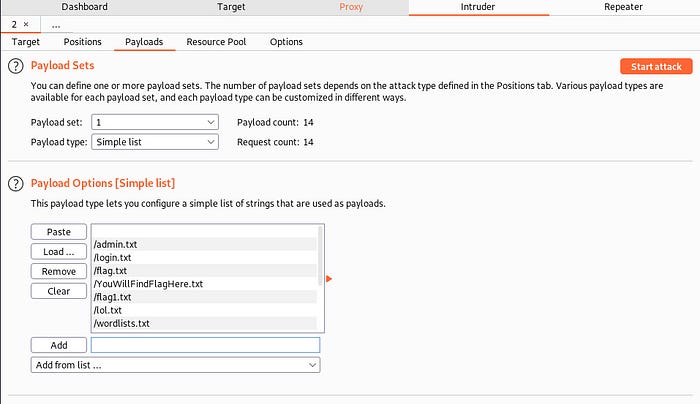Click the Payload Sets heading
Image resolution: width=700 pixels, height=404 pixels.
pyautogui.click(x=62, y=66)
